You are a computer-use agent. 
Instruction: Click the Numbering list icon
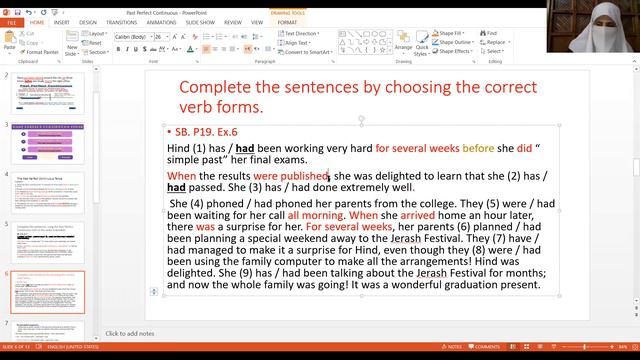click(x=220, y=37)
